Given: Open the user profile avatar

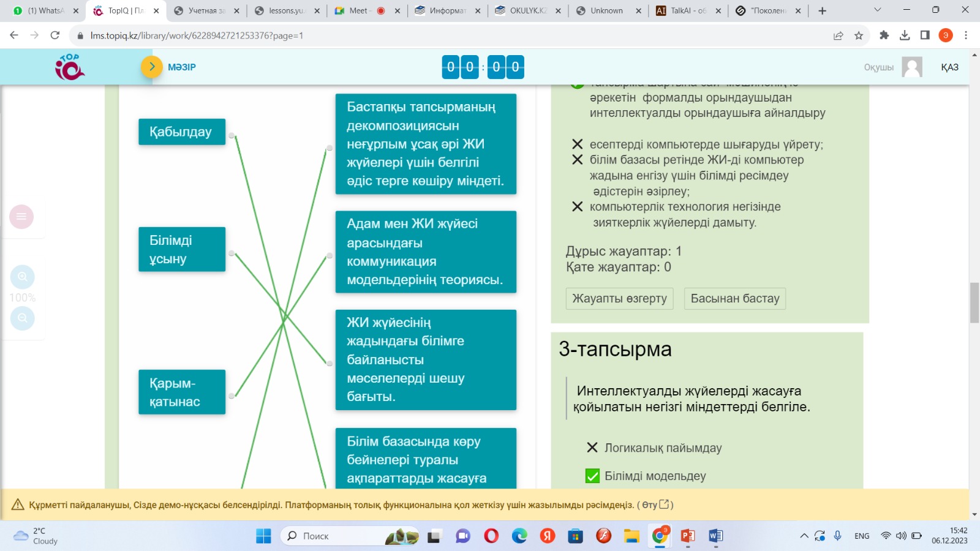Looking at the screenshot, I should point(911,67).
